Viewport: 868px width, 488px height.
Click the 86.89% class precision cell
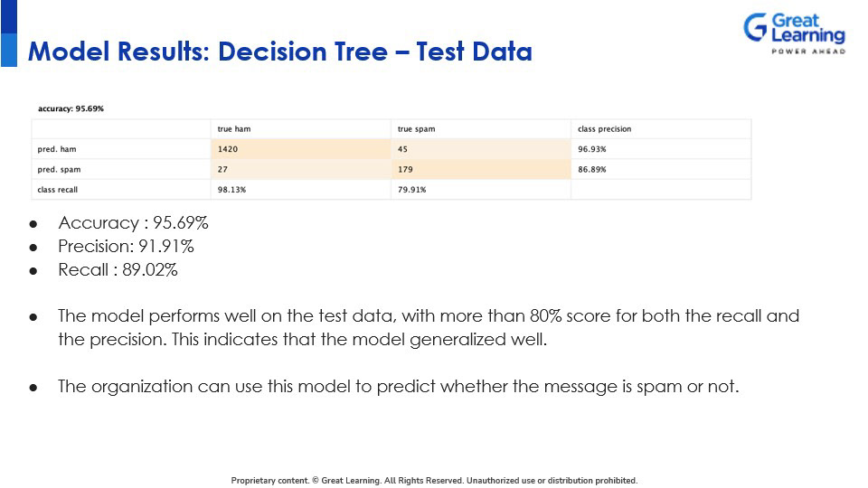tap(592, 169)
